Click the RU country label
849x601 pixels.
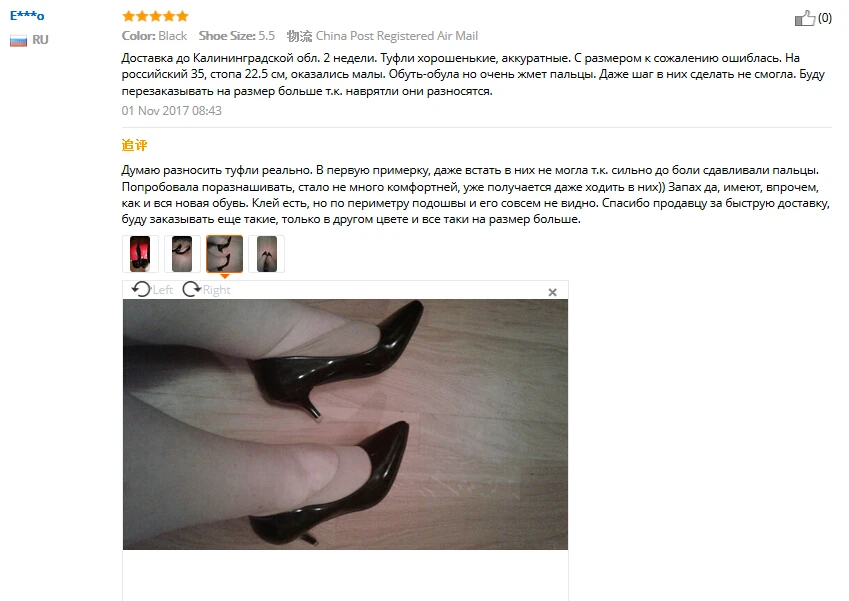[x=40, y=40]
